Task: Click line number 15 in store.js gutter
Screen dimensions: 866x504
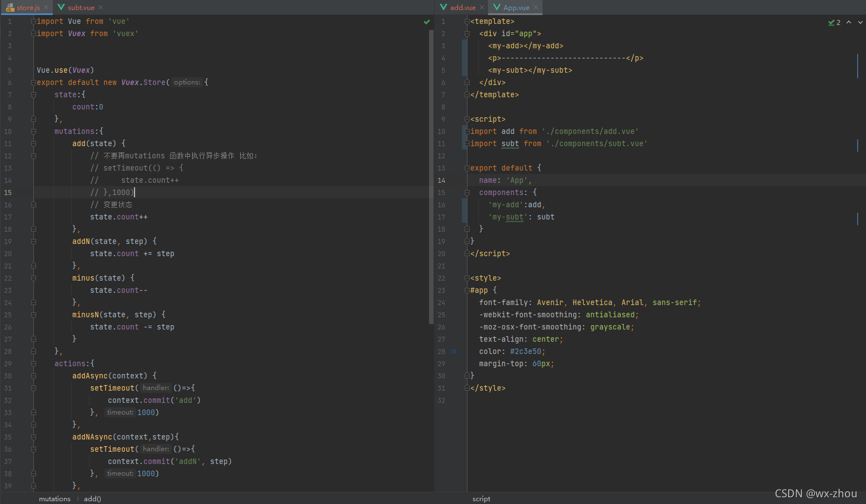Action: [x=8, y=192]
